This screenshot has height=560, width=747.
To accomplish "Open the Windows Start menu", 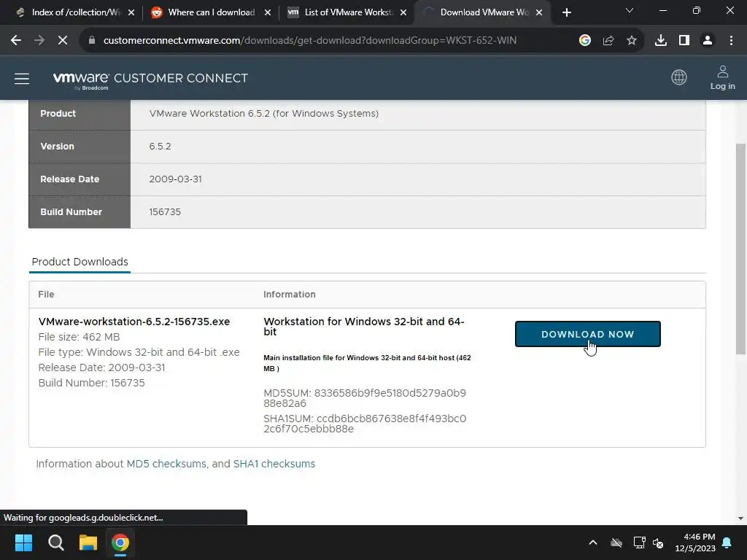I will pyautogui.click(x=23, y=542).
